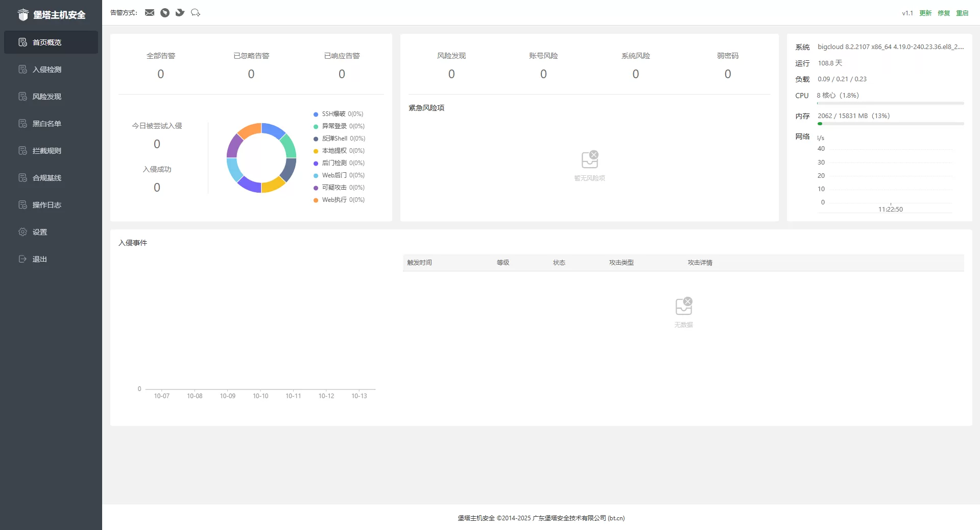Click the memory usage progress bar
Image resolution: width=980 pixels, height=530 pixels.
click(x=890, y=124)
